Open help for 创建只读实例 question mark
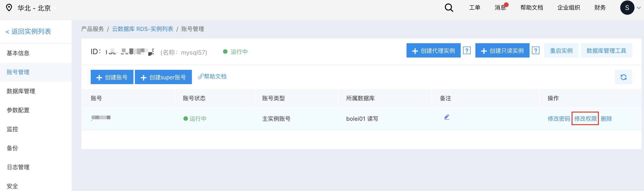644x191 pixels. pos(535,51)
